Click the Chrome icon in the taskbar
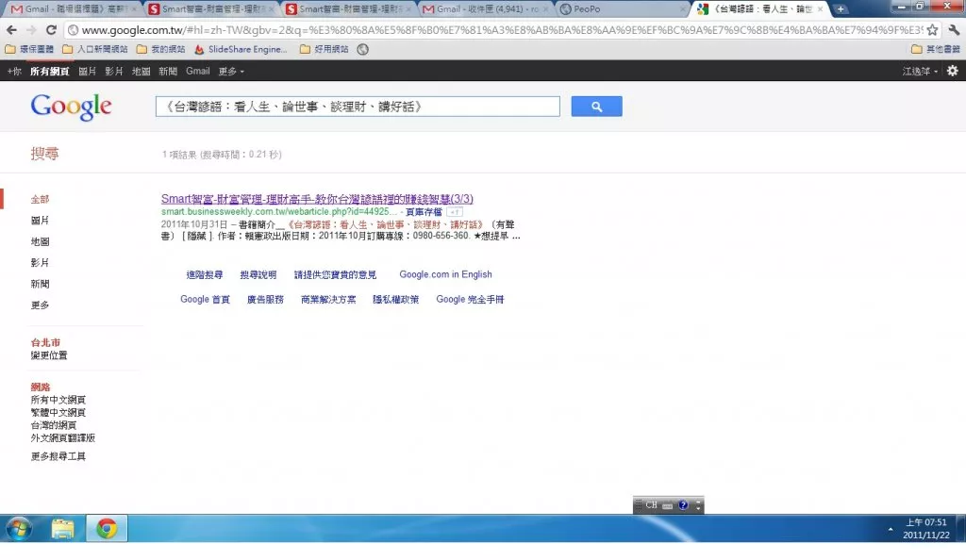Image resolution: width=966 pixels, height=560 pixels. tap(107, 529)
